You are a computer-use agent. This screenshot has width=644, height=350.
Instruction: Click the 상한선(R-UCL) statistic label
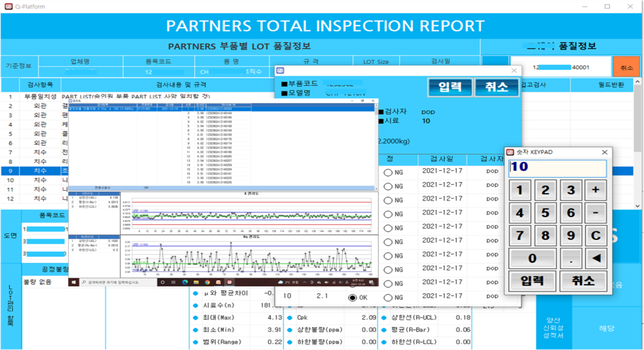pyautogui.click(x=414, y=318)
